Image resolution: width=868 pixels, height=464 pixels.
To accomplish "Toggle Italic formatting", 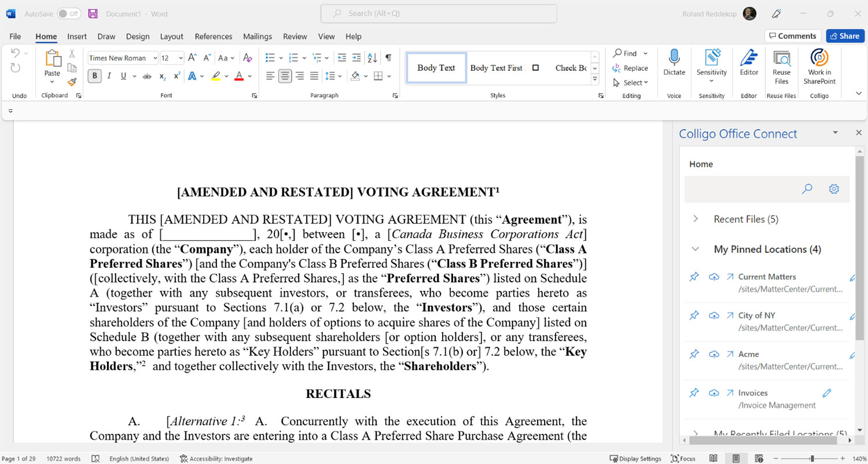I will (109, 76).
